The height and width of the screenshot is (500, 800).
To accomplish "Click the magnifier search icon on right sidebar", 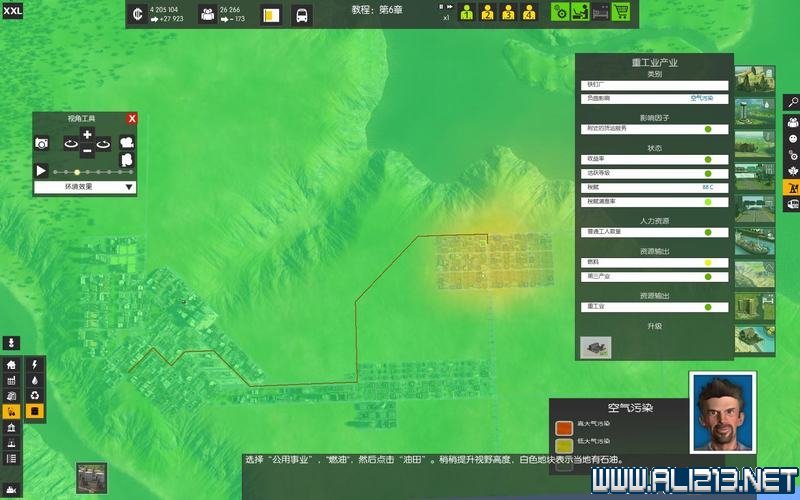I will pyautogui.click(x=792, y=102).
